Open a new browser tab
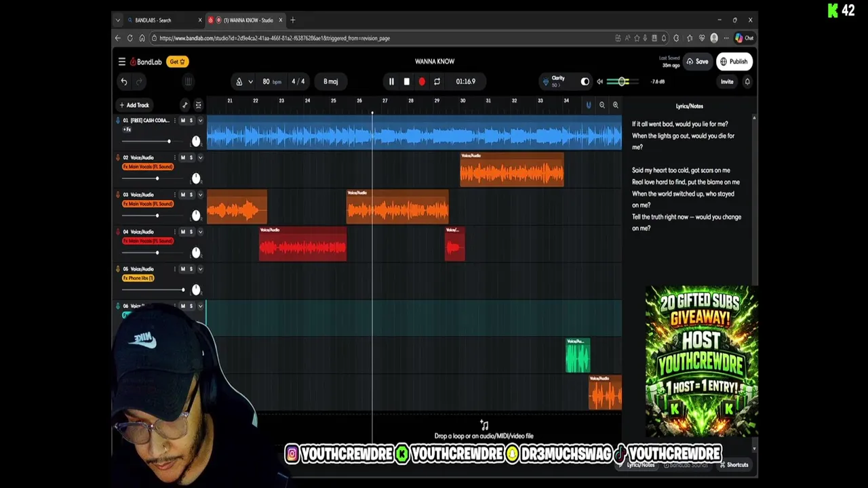This screenshot has width=868, height=488. pos(293,20)
